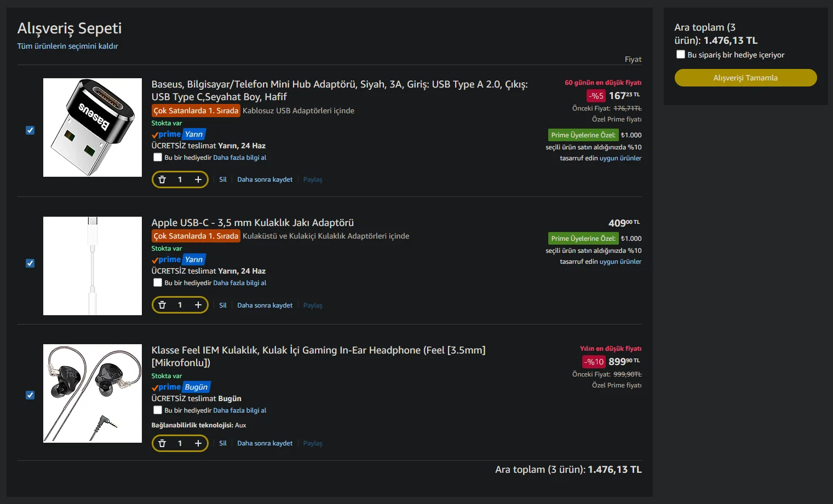Click 'Kulaküstü ve Kulakiçi Kulaklık Adaptörleri içinde' link
This screenshot has width=833, height=504.
click(326, 236)
